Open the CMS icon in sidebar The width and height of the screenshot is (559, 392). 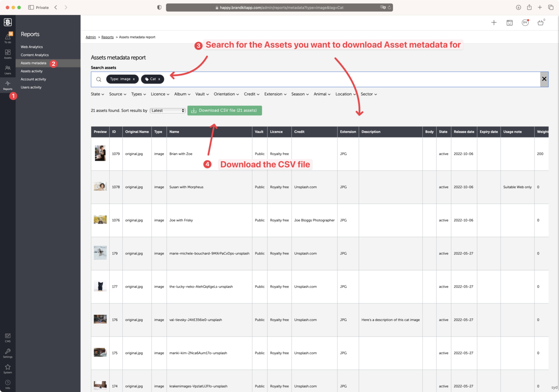(x=7, y=337)
